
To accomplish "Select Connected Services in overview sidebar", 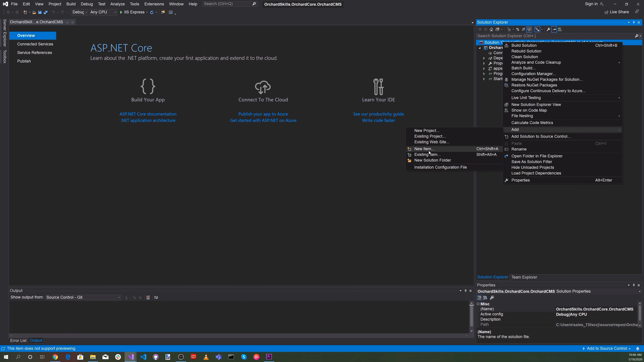I will [35, 44].
